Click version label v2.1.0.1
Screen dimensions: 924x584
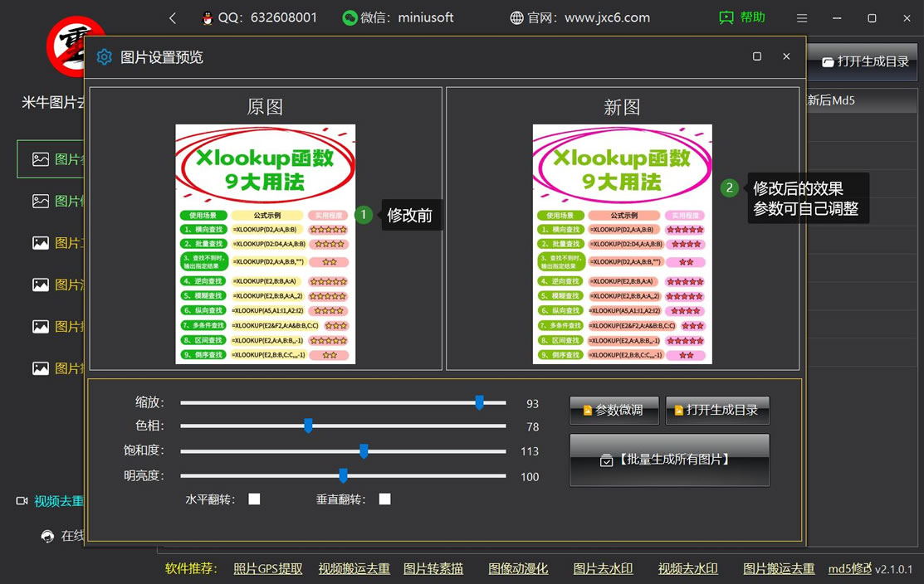[x=894, y=569]
